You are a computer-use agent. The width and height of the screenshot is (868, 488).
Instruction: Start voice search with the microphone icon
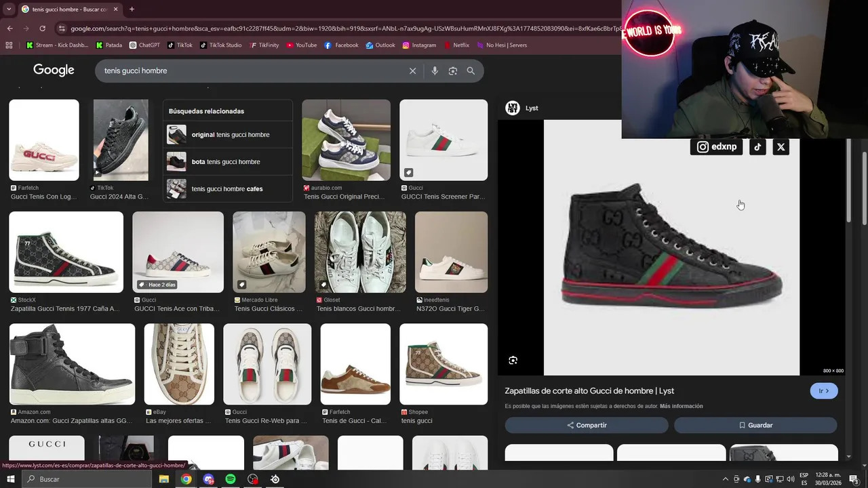click(435, 70)
